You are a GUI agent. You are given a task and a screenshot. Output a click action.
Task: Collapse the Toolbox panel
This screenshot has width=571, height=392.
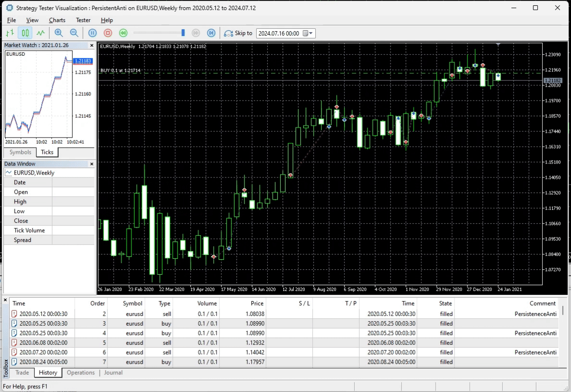tap(5, 300)
